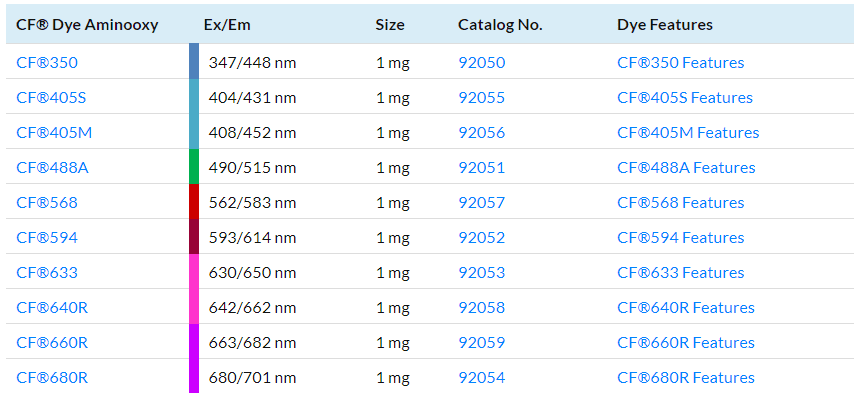View CF®660R Features
This screenshot has height=401, width=857.
(686, 343)
